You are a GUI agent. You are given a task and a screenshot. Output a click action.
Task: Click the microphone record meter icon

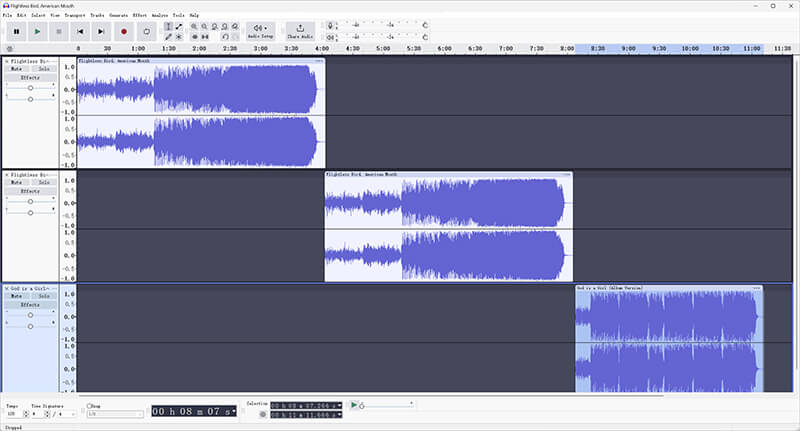click(x=331, y=26)
